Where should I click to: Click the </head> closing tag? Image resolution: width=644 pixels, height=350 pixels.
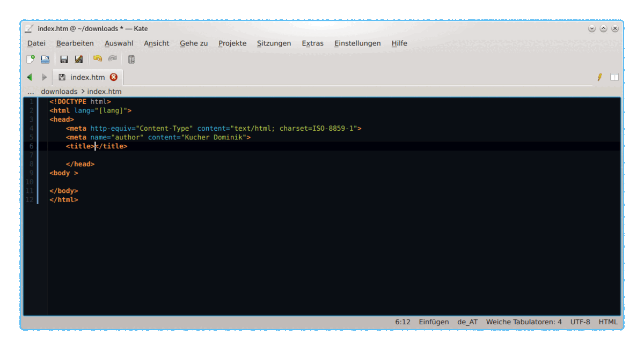[80, 164]
